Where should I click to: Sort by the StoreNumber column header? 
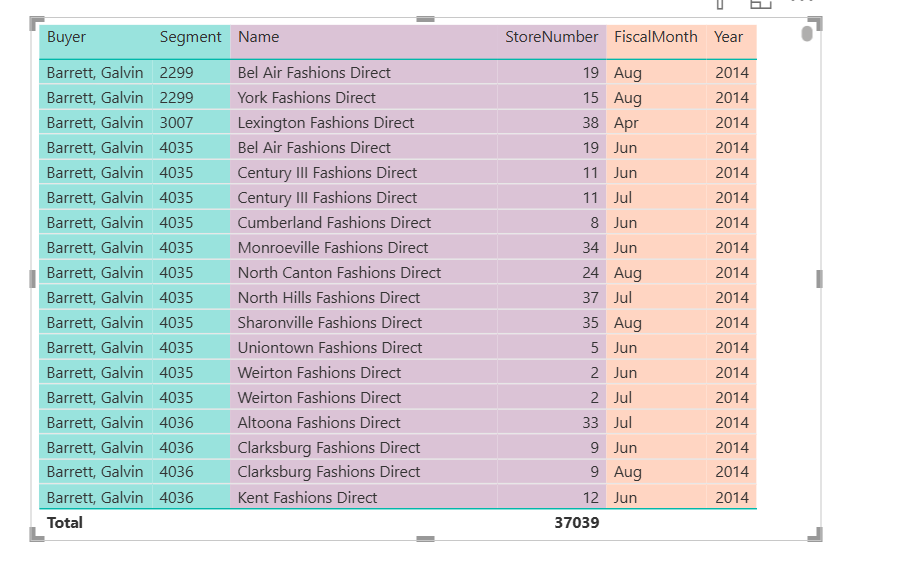point(551,37)
